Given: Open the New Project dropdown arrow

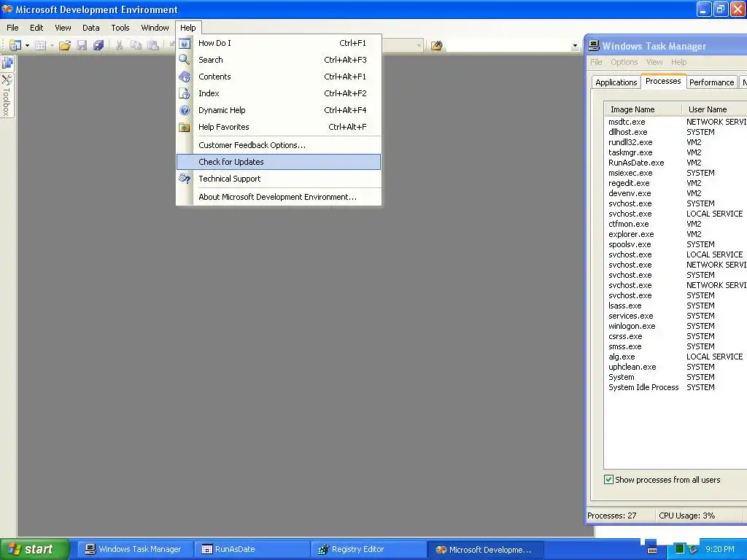Looking at the screenshot, I should 27,46.
